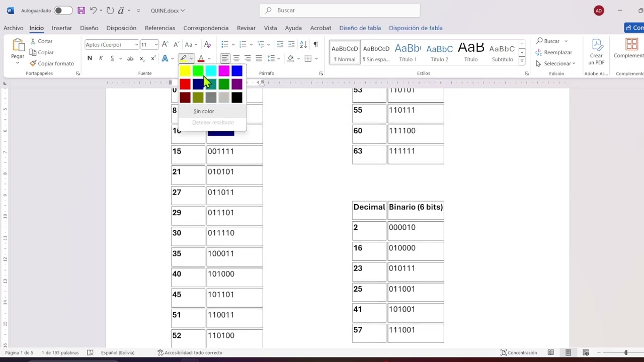Apply the Título 1 style
The width and height of the screenshot is (644, 362).
tap(408, 52)
